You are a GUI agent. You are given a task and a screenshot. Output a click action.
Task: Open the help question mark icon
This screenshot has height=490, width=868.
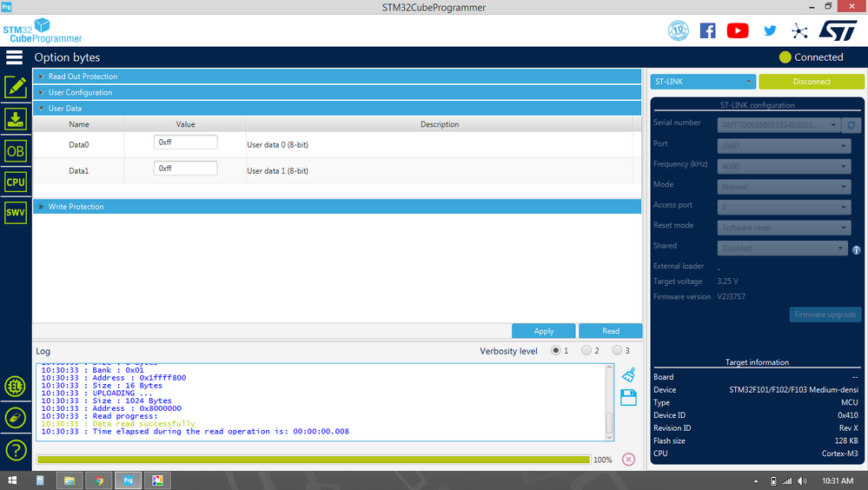[x=16, y=450]
